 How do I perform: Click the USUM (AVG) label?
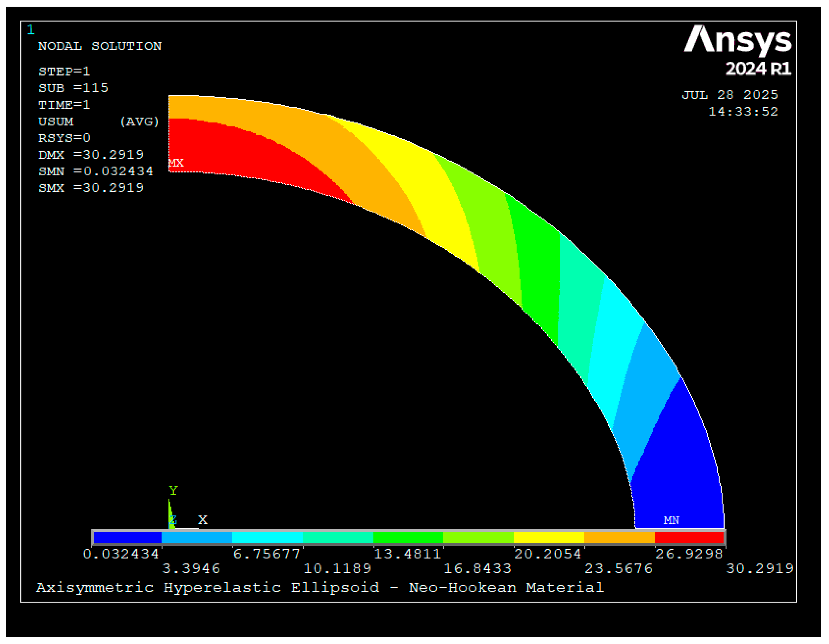tap(98, 121)
